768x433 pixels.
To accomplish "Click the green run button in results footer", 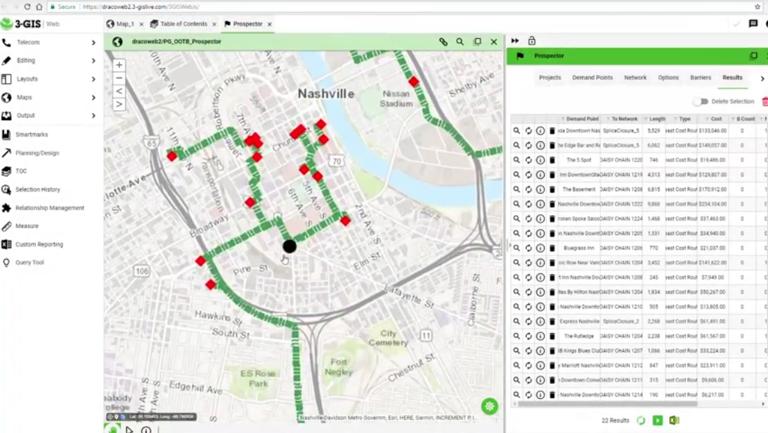I will click(658, 420).
